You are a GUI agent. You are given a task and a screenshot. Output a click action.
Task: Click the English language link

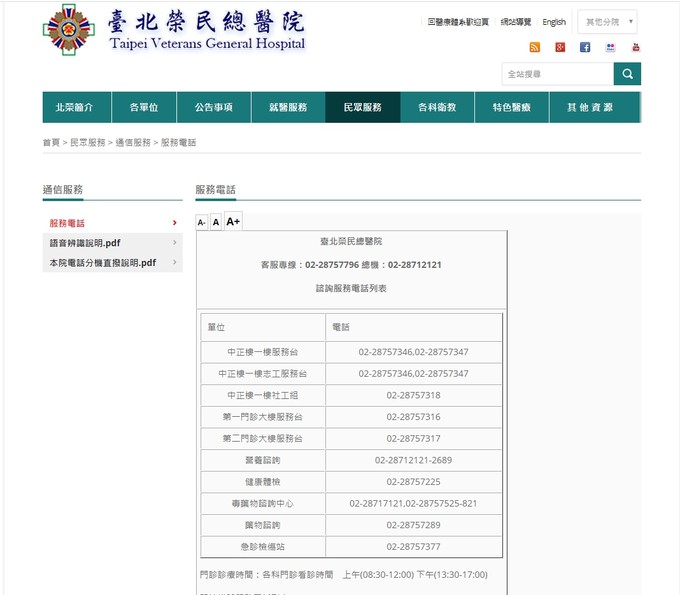pyautogui.click(x=554, y=22)
